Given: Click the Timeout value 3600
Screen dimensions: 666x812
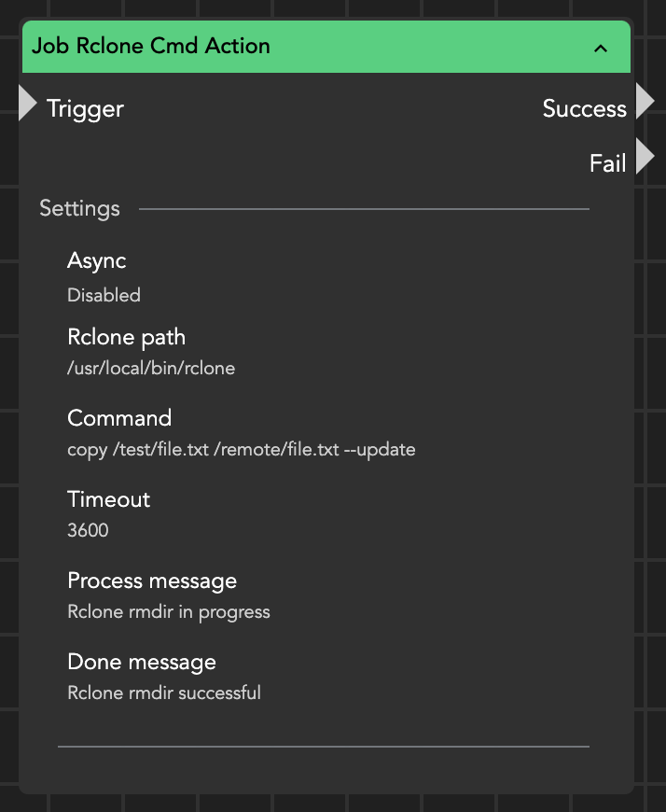Looking at the screenshot, I should pos(88,531).
